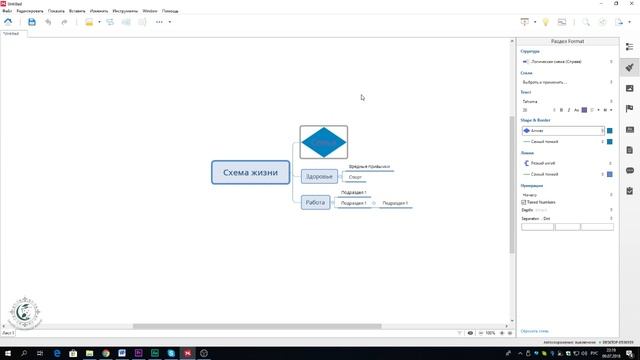640x360 pixels.
Task: Open Windows Start menu
Action: [8, 353]
